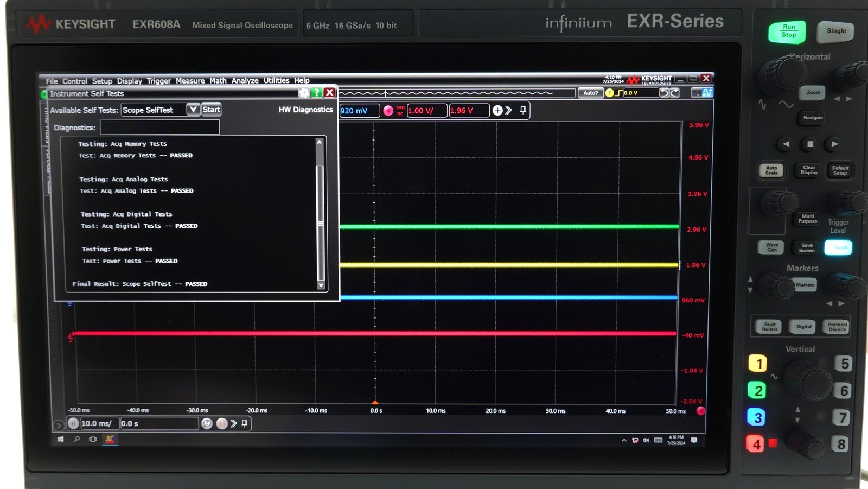Screen dimensions: 868x489
Task: Close the Instrument Self Tests dialog
Action: pyautogui.click(x=329, y=93)
